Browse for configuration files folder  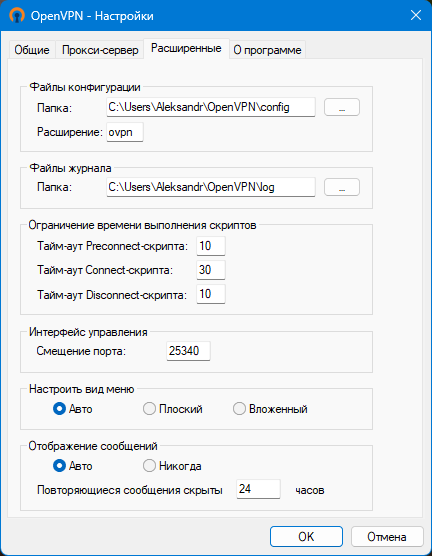(x=342, y=107)
